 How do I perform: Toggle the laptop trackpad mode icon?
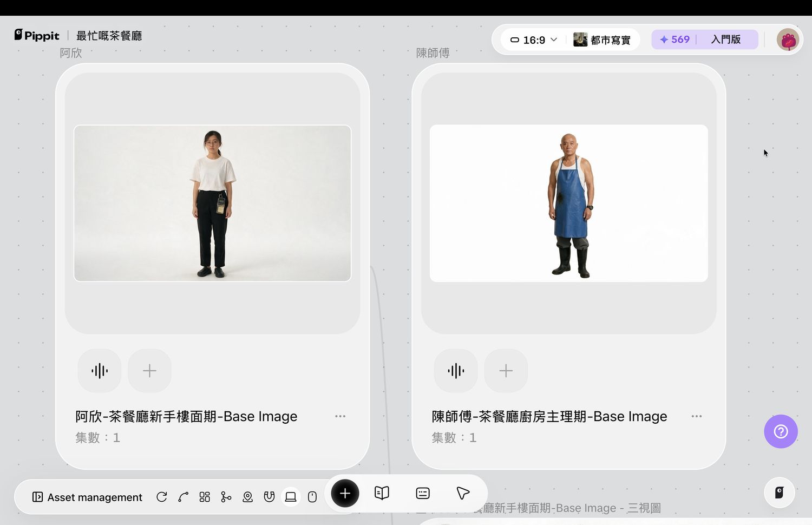(291, 497)
